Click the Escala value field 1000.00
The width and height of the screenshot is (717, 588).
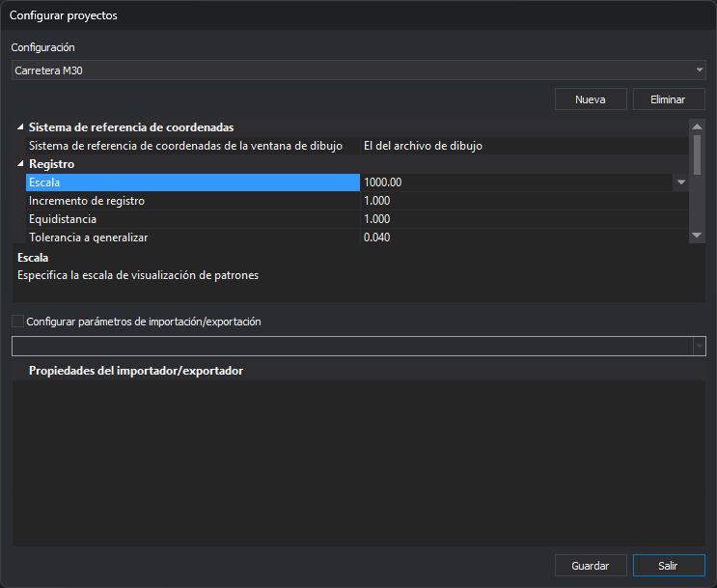click(516, 182)
